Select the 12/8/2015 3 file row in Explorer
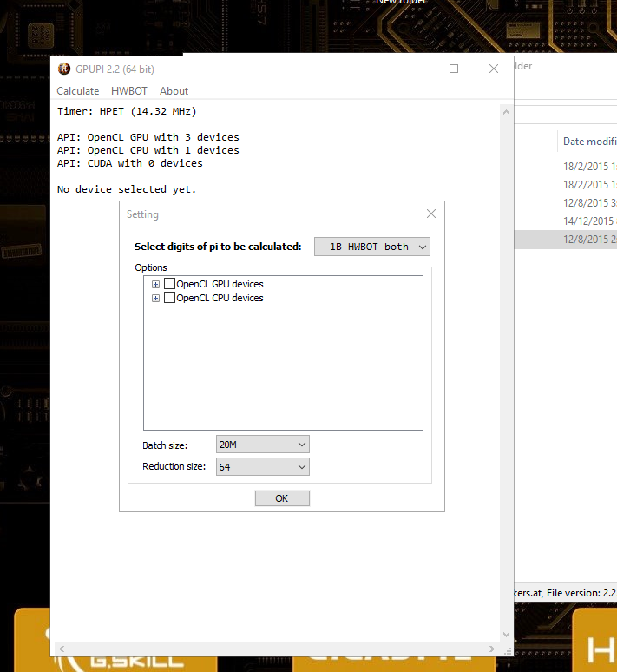Image resolution: width=617 pixels, height=672 pixels. [566, 202]
